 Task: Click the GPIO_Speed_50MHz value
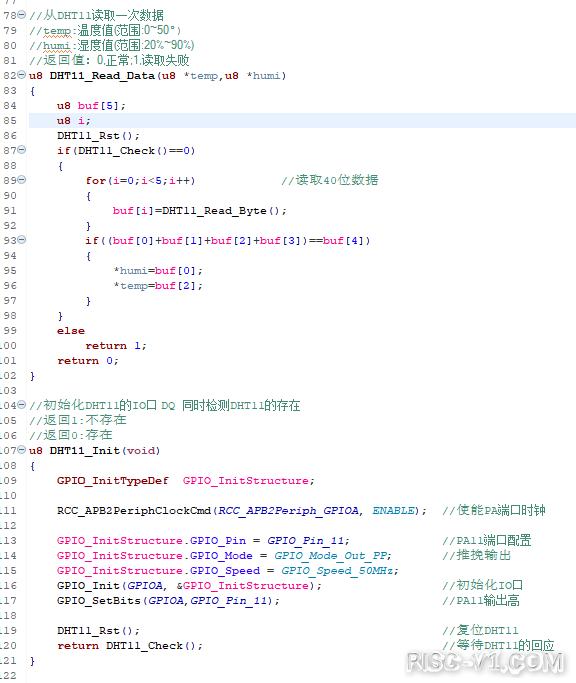(338, 571)
